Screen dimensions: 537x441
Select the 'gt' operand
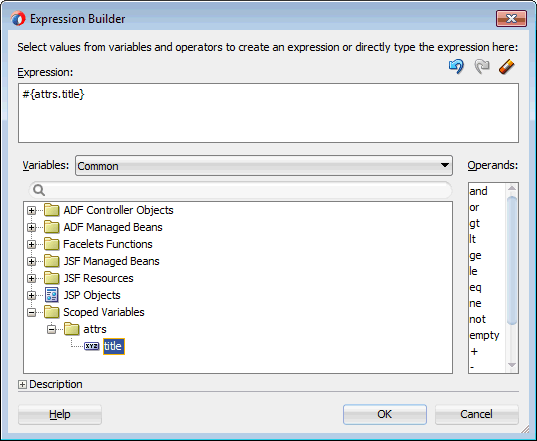tap(475, 223)
